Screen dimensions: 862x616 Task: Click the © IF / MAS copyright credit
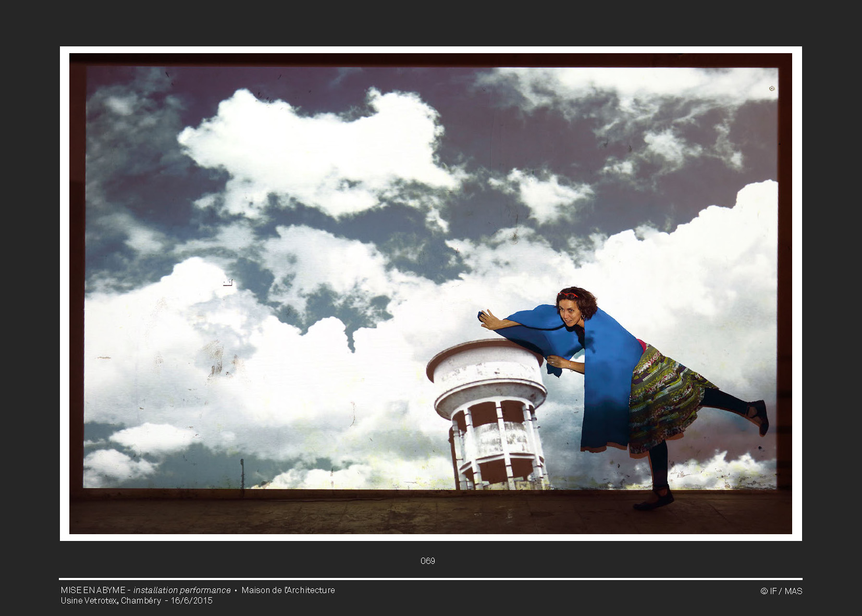click(781, 591)
